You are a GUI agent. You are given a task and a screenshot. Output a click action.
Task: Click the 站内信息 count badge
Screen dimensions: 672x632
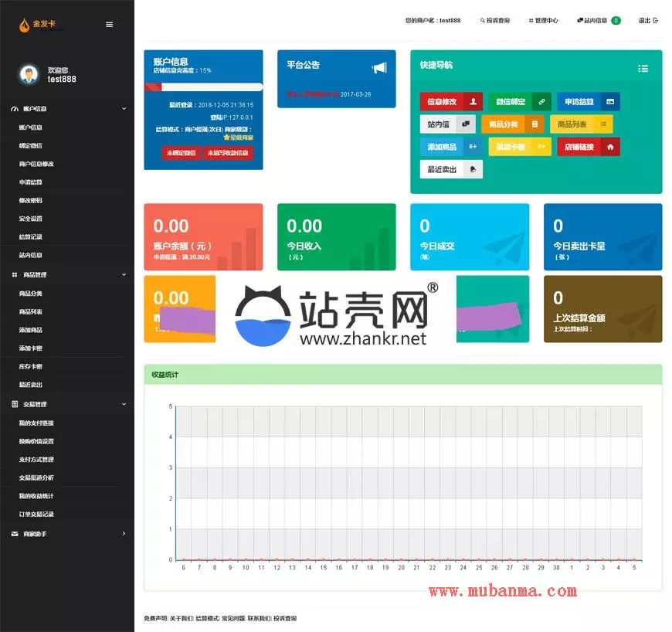point(616,21)
